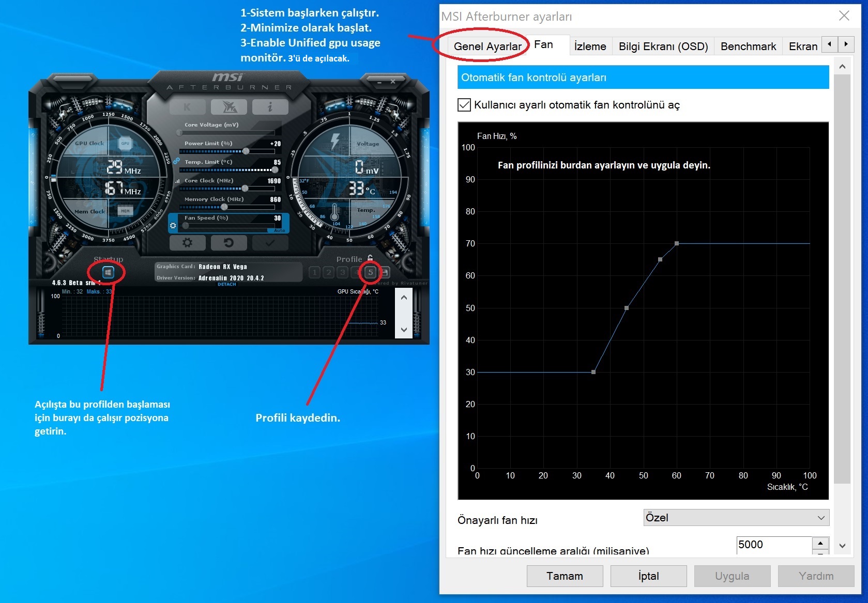Minimize the Afterburner skin window
Image resolution: width=868 pixels, height=603 pixels.
[379, 82]
